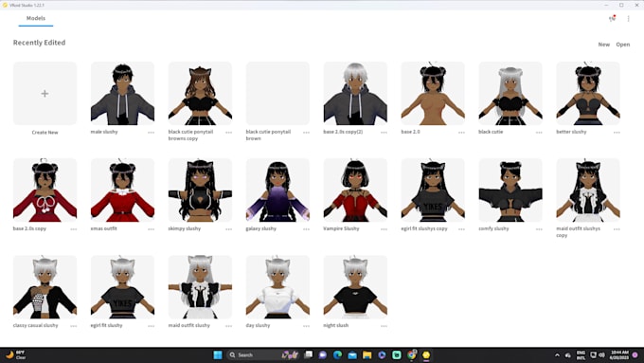Open options menu for base 2.0s copy(2)
The height and width of the screenshot is (363, 644).
point(384,133)
